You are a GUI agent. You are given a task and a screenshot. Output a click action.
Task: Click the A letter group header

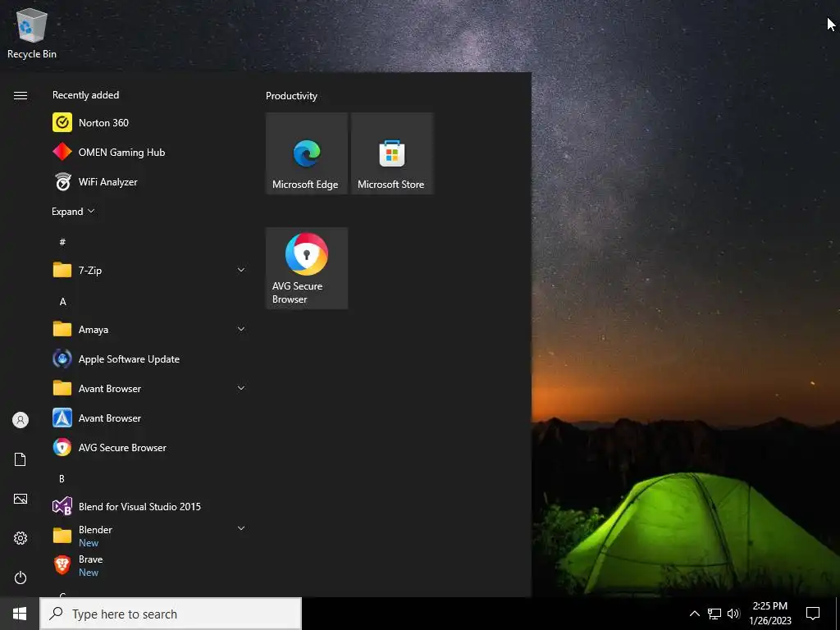[62, 302]
